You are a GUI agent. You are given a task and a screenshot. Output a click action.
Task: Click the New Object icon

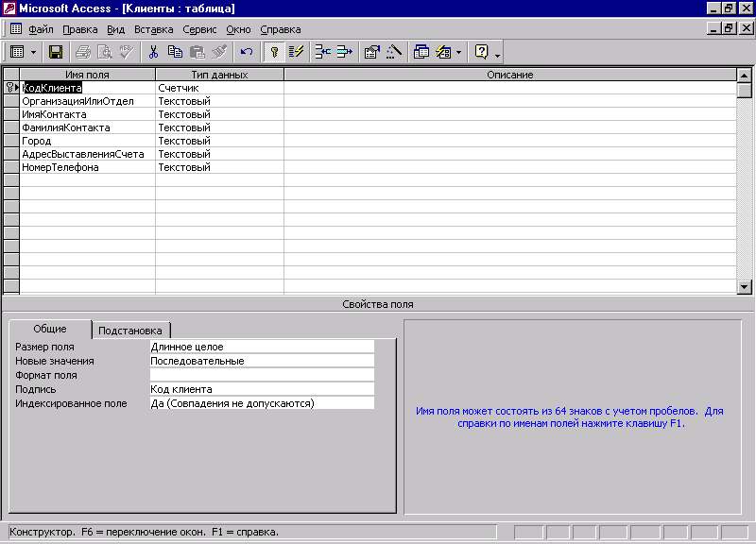(x=443, y=52)
